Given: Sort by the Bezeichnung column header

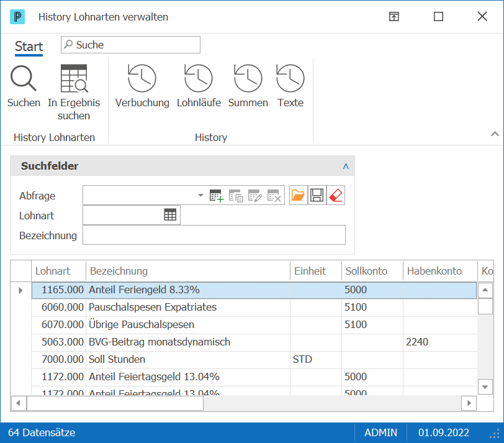Looking at the screenshot, I should [188, 271].
